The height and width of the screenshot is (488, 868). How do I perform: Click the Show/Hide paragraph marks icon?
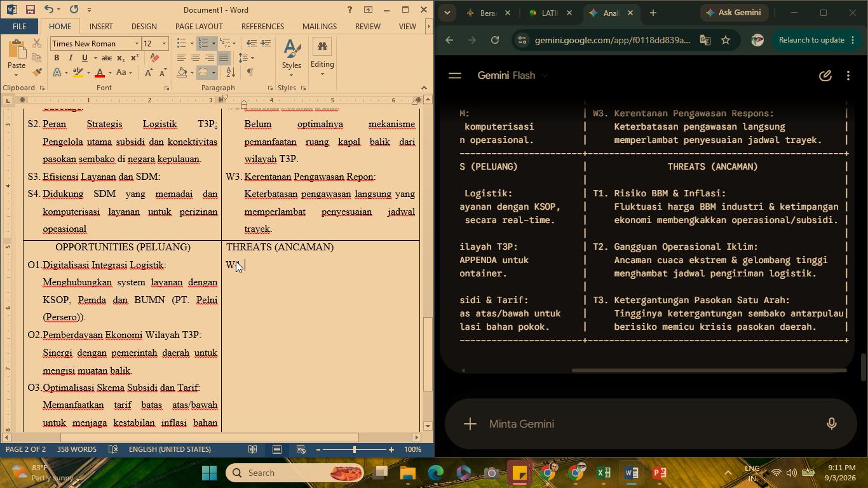[x=250, y=72]
